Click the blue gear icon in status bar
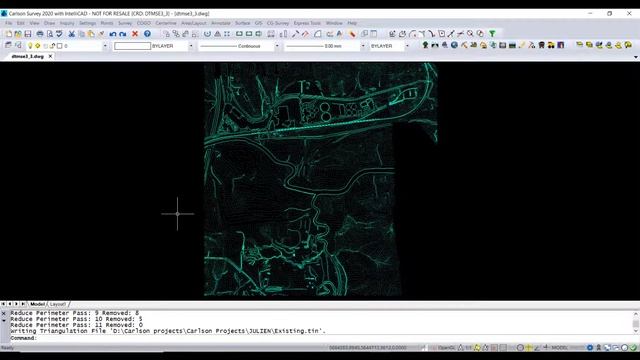 coord(590,348)
